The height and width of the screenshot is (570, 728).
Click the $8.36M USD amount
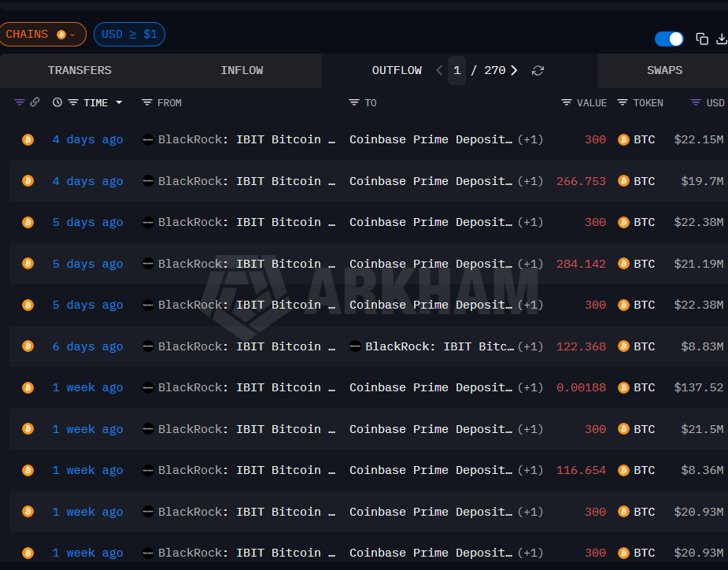click(702, 470)
